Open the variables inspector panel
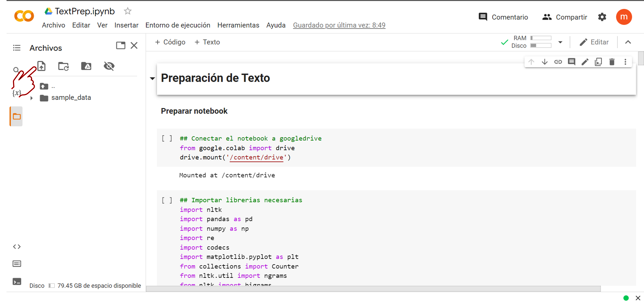Viewport: 644px width, 303px height. [17, 92]
